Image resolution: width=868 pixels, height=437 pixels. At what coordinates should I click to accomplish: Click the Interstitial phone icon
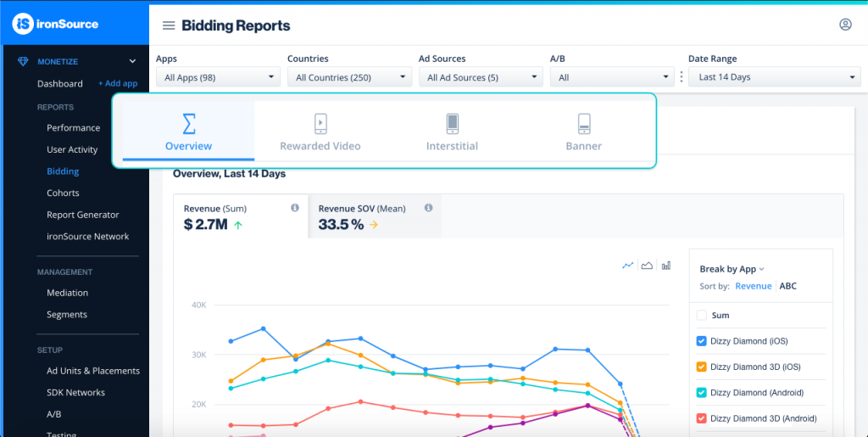pyautogui.click(x=453, y=124)
